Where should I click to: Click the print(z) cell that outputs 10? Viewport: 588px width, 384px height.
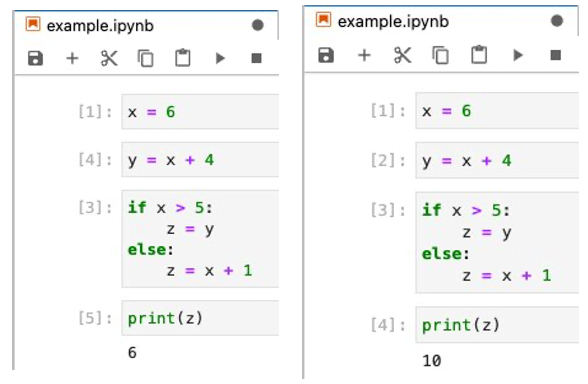[496, 325]
